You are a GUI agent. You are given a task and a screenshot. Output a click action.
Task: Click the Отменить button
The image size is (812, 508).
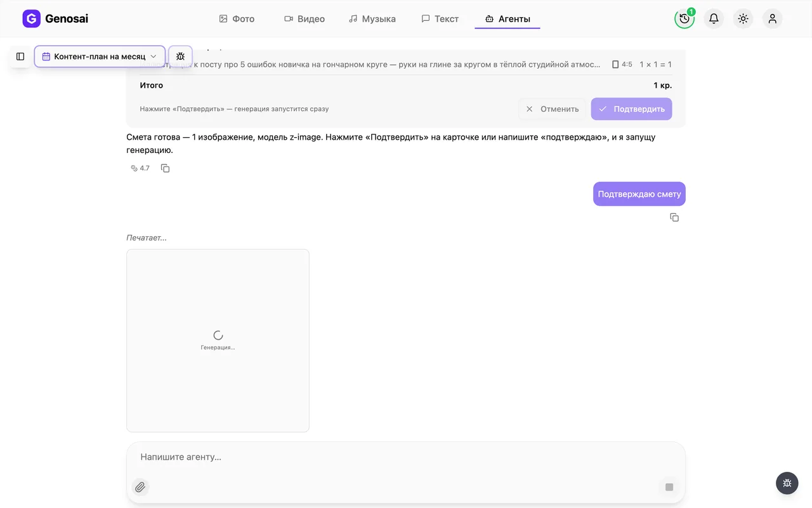pyautogui.click(x=553, y=109)
